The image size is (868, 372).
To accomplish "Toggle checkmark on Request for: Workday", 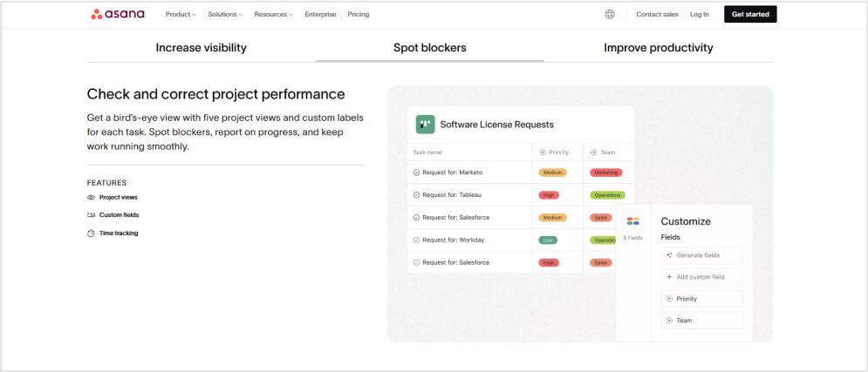I will coord(417,240).
